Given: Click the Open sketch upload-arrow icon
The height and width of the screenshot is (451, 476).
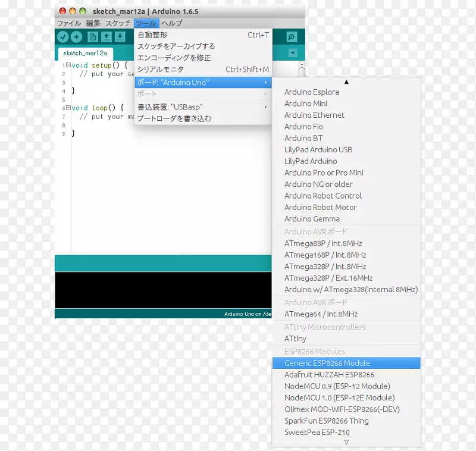Looking at the screenshot, I should point(106,36).
